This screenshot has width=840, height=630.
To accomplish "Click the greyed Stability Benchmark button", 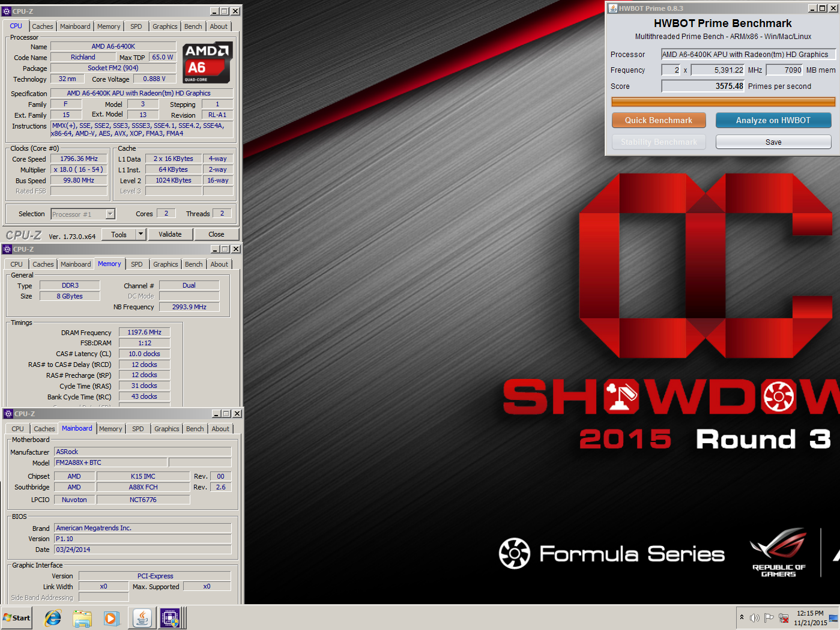I will coord(659,142).
